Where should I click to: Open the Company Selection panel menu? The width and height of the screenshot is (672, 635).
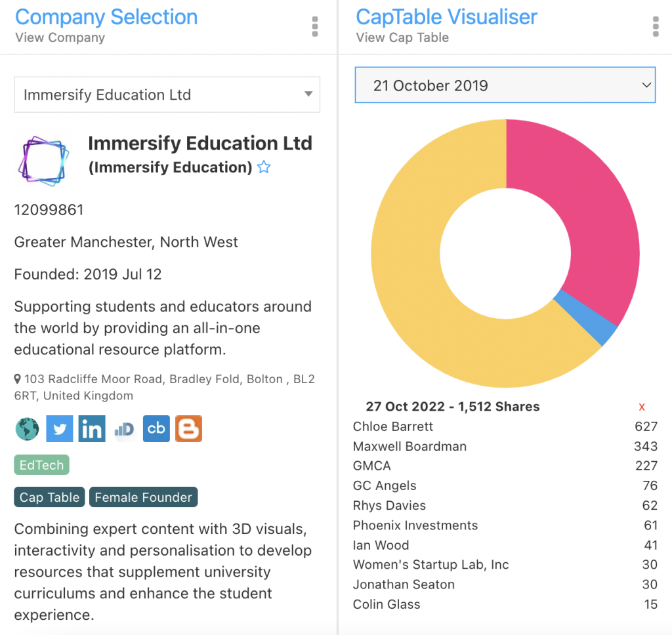(314, 26)
